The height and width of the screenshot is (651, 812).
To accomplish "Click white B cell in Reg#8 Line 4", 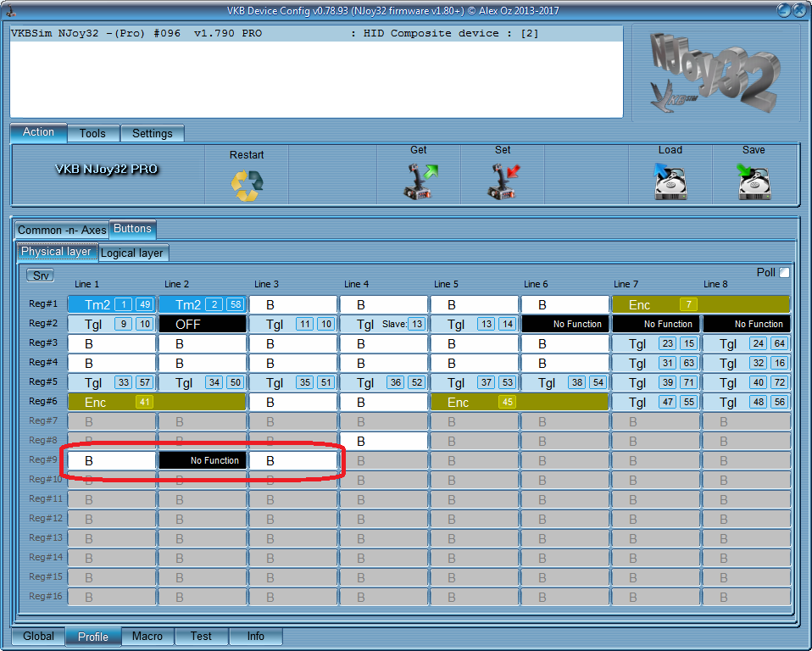I will pyautogui.click(x=384, y=442).
